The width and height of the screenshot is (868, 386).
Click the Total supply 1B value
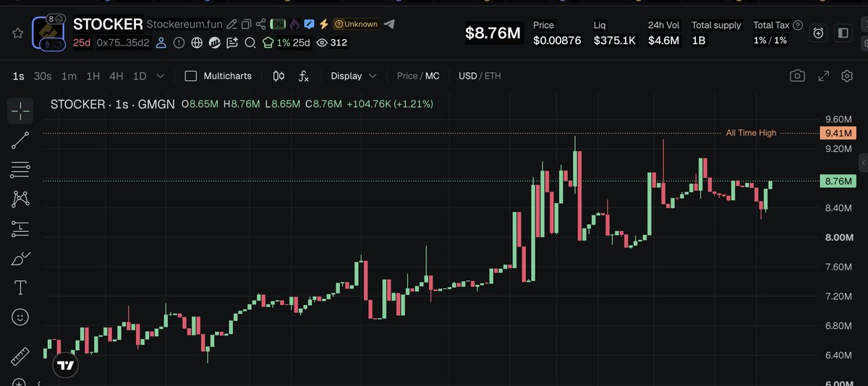[x=699, y=40]
